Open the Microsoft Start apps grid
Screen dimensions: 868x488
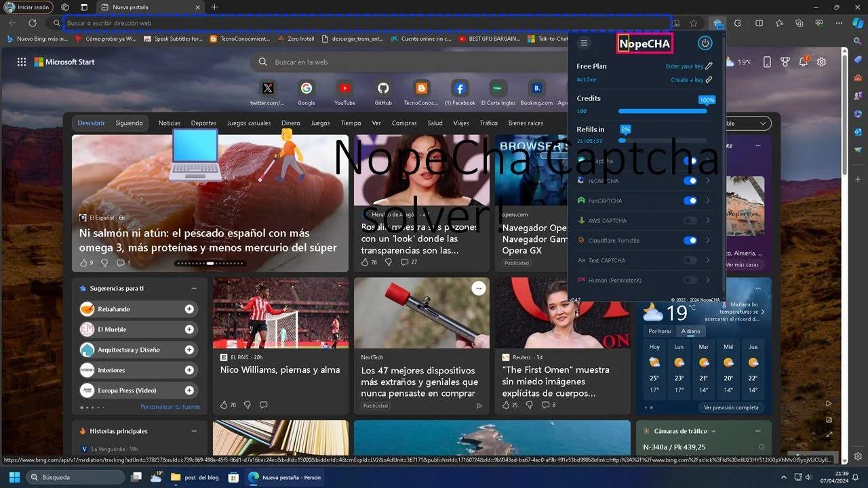click(x=22, y=62)
